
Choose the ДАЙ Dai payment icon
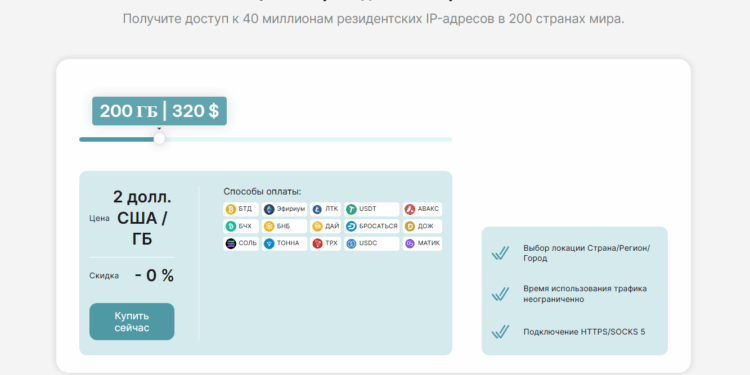click(x=325, y=226)
